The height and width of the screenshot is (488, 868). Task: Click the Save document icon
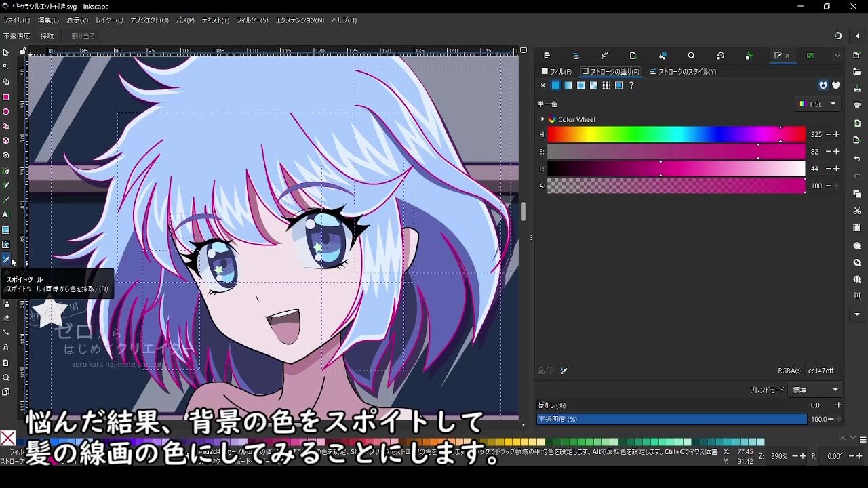point(857,88)
